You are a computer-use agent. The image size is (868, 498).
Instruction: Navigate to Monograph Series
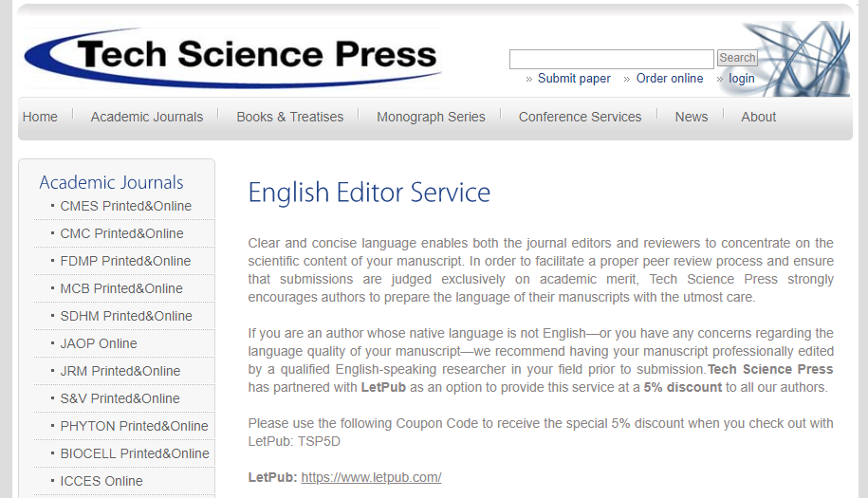pyautogui.click(x=431, y=117)
